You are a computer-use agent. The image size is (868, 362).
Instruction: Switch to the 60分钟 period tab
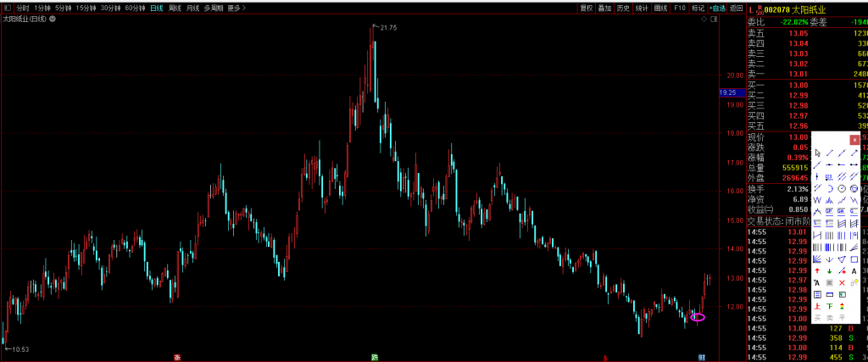point(134,8)
